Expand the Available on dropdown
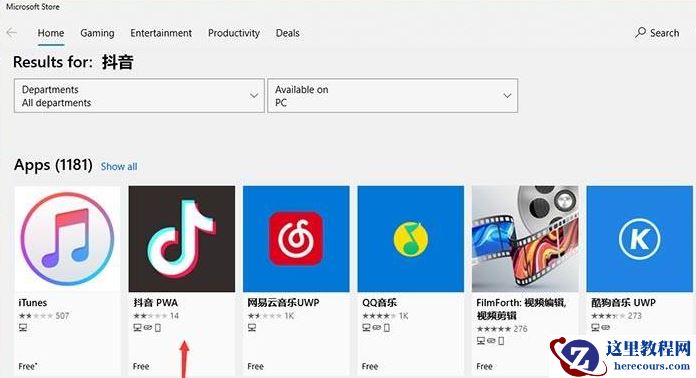 392,96
